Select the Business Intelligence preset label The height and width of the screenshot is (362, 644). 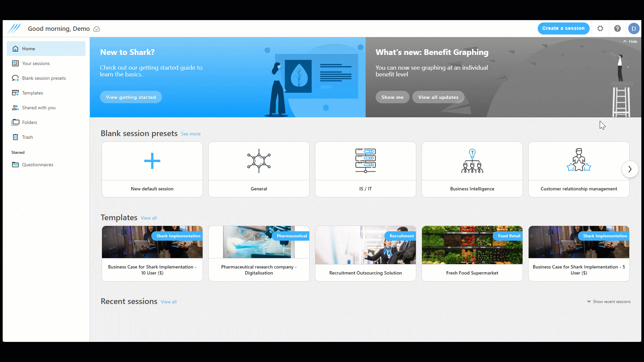tap(472, 189)
